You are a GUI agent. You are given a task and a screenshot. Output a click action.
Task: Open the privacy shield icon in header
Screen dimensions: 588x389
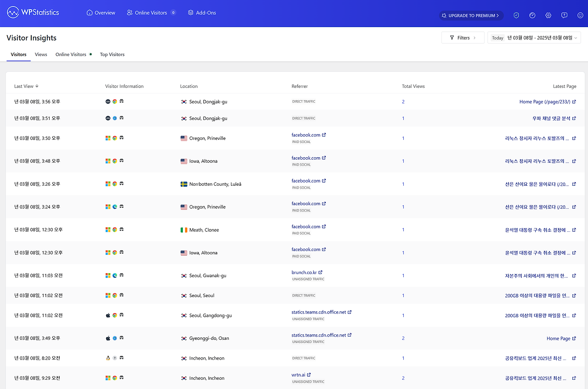point(516,15)
